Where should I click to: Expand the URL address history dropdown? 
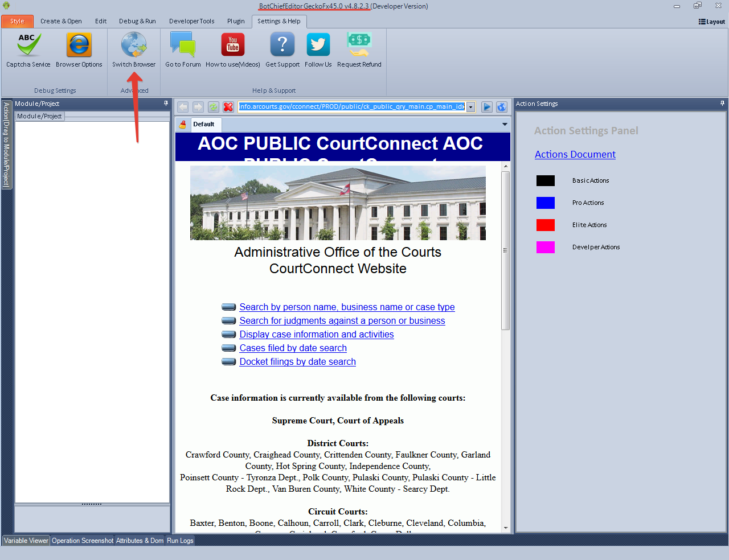click(x=471, y=107)
